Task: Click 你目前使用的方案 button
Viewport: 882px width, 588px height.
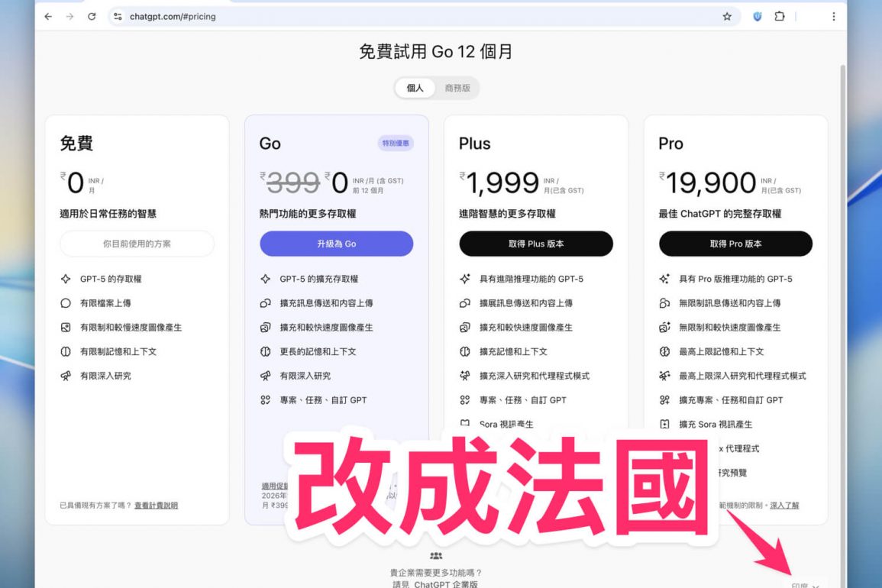Action: tap(137, 244)
